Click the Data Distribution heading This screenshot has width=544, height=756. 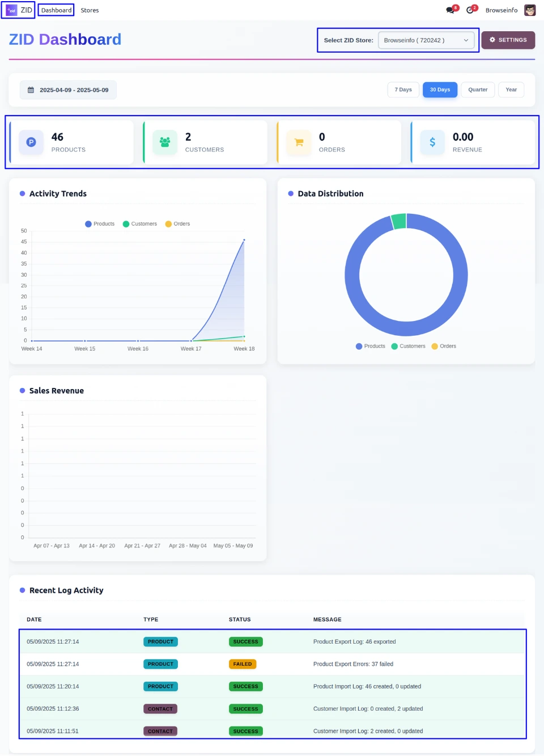(331, 193)
